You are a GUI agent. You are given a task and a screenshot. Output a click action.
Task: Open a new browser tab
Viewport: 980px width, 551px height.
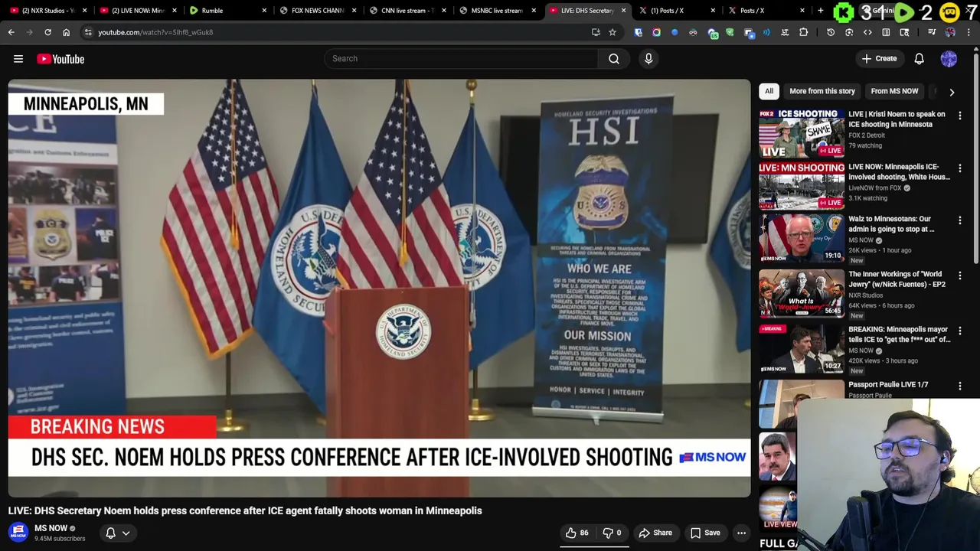pos(820,11)
